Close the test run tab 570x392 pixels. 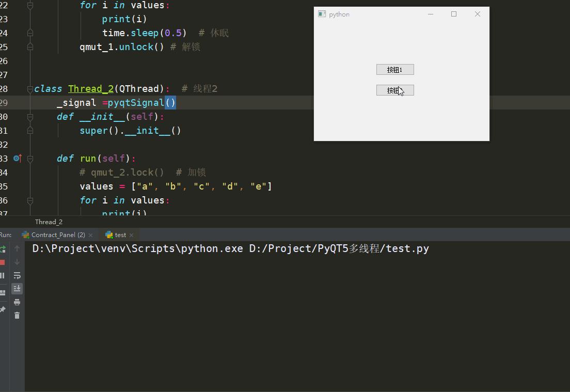(x=131, y=236)
